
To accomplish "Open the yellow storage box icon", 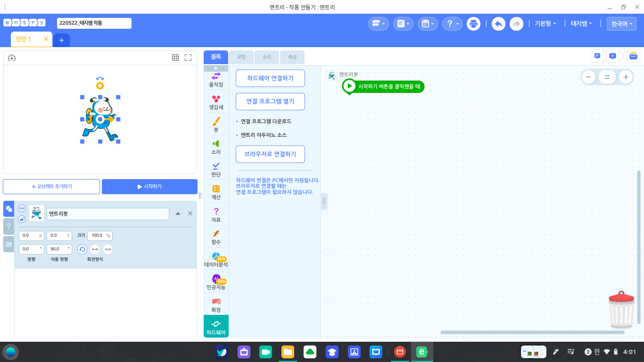I will point(633,56).
